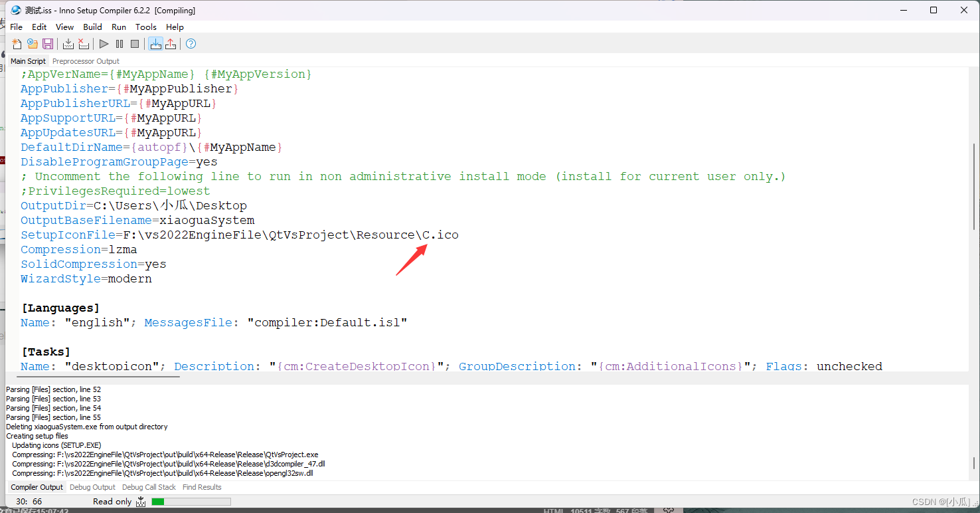The width and height of the screenshot is (980, 513).
Task: Click the 'Compression=lzma' line
Action: (79, 250)
